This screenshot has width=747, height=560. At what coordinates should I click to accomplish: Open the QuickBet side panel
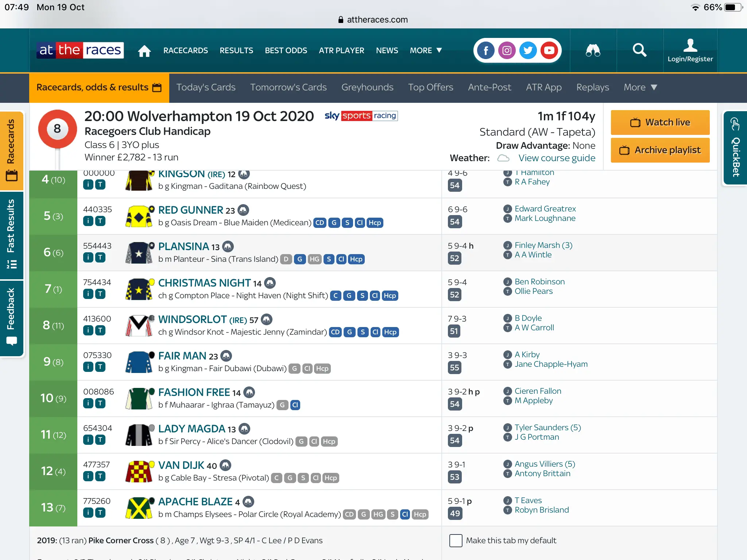tap(735, 148)
